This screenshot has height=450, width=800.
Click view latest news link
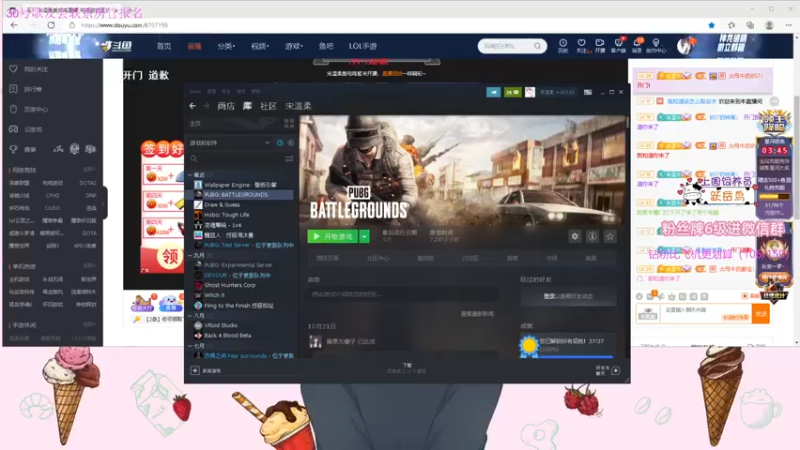point(477,314)
